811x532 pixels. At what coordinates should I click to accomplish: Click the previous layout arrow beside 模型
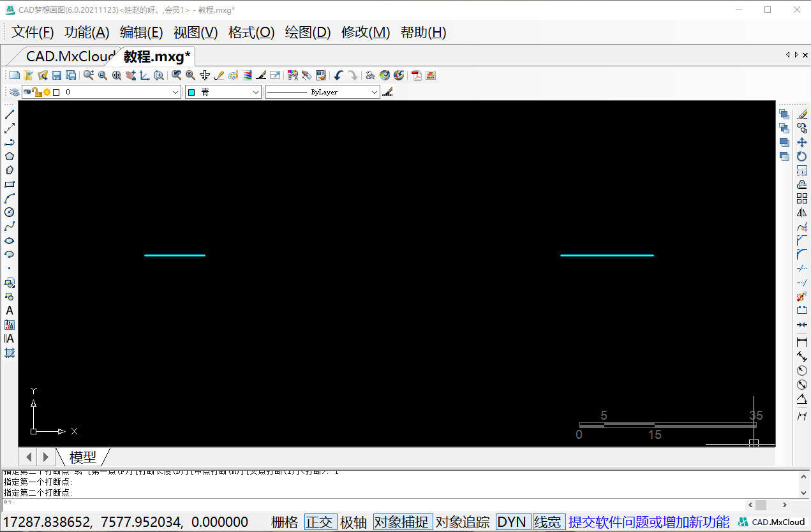click(x=28, y=457)
